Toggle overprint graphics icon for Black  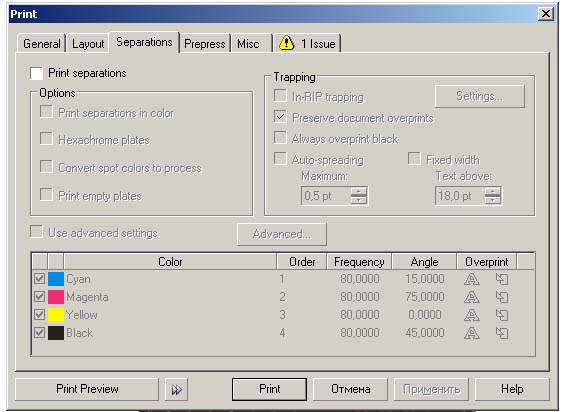(502, 333)
